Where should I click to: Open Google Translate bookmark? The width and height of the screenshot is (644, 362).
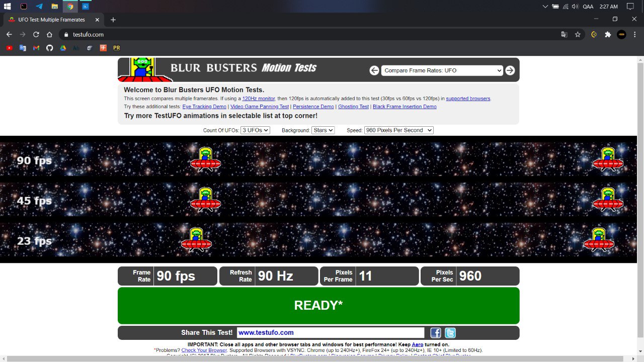(x=23, y=48)
